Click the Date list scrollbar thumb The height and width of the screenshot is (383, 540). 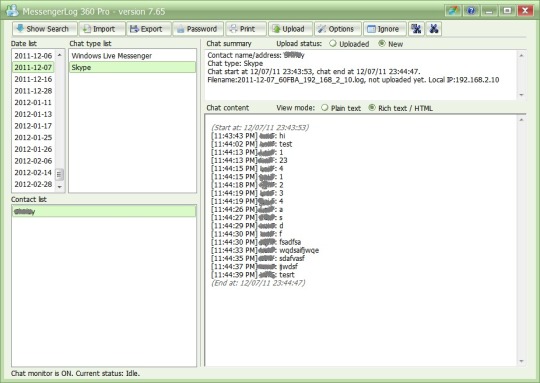click(59, 174)
